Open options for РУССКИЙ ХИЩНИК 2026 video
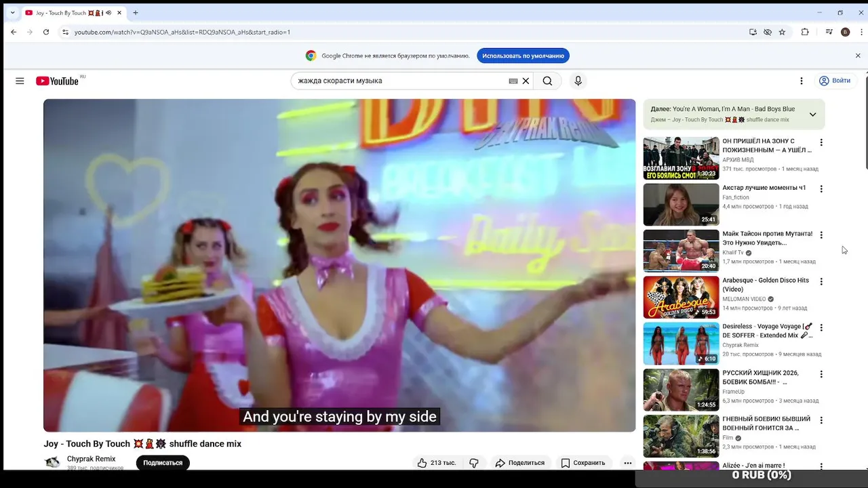 click(821, 374)
